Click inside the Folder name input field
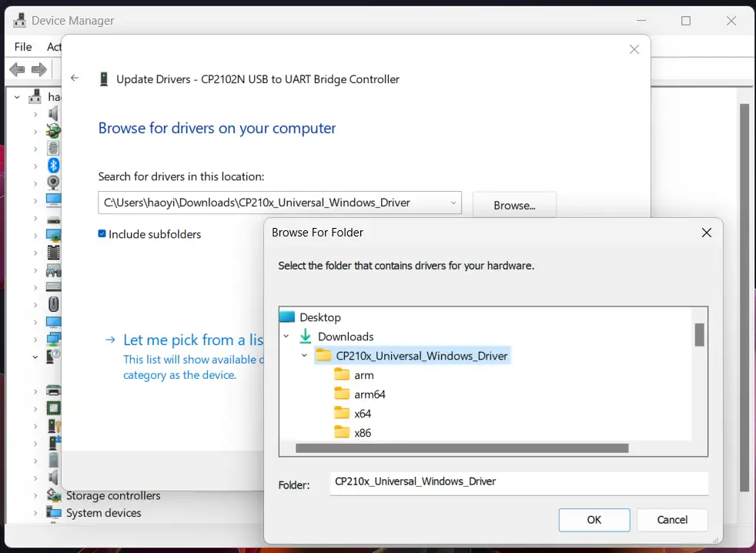This screenshot has height=553, width=756. [516, 483]
